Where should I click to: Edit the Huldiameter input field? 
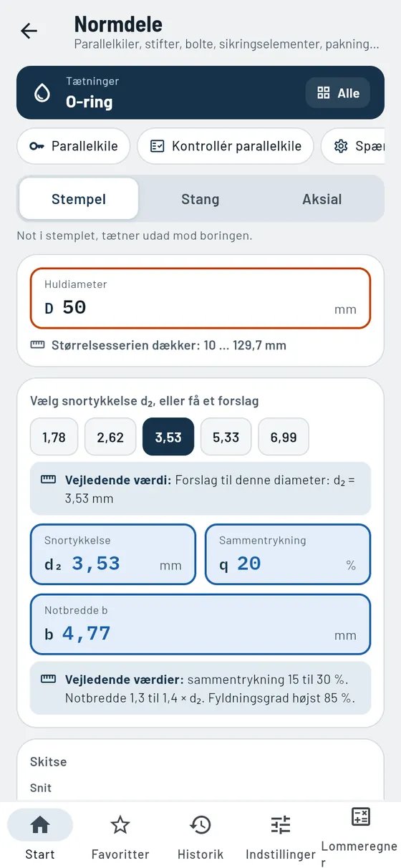pos(200,297)
